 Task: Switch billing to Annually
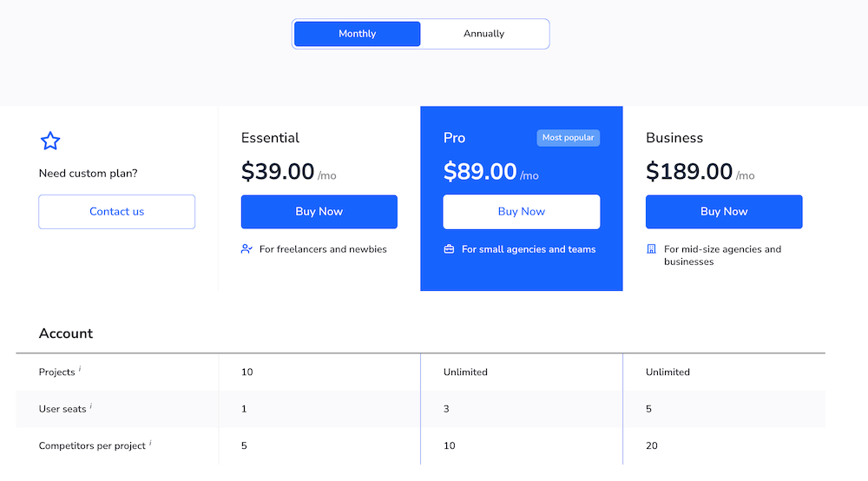coord(483,34)
